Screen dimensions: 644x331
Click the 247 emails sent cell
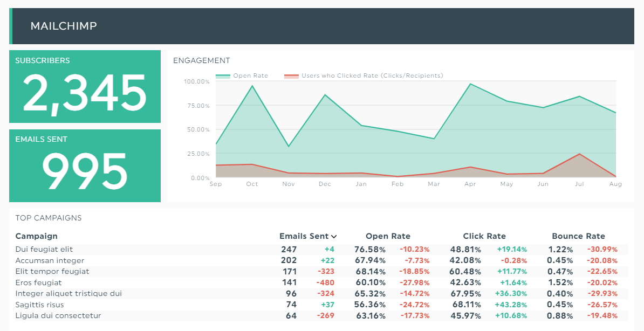point(289,249)
